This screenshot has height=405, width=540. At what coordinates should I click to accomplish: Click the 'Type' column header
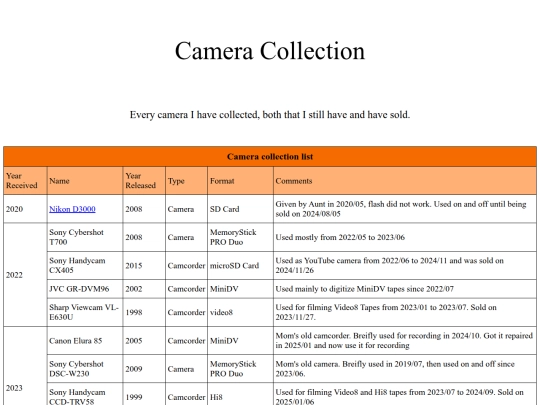[x=186, y=181]
